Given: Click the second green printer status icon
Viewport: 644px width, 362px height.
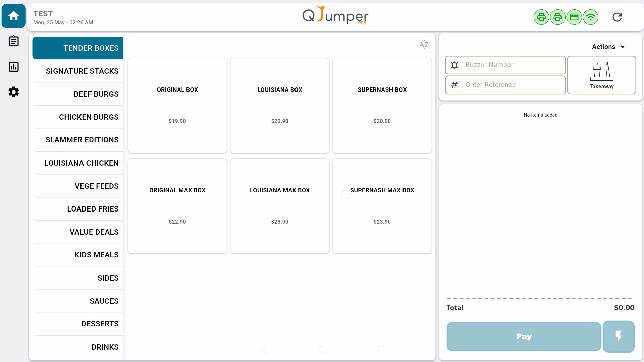Looking at the screenshot, I should pyautogui.click(x=558, y=17).
